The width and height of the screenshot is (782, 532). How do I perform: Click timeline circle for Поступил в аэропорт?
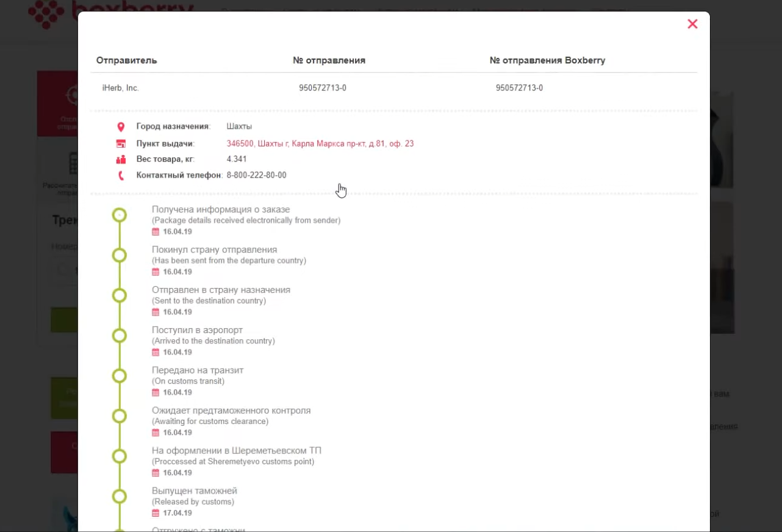tap(120, 336)
